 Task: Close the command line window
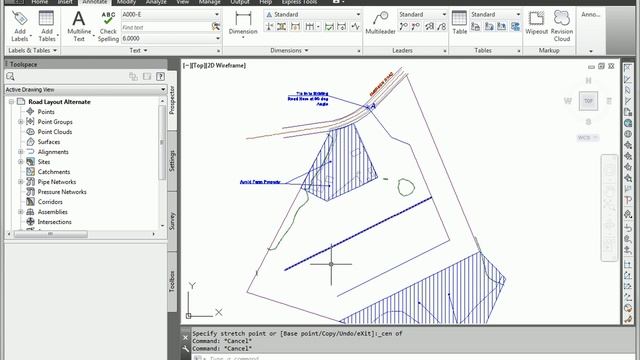[185, 338]
